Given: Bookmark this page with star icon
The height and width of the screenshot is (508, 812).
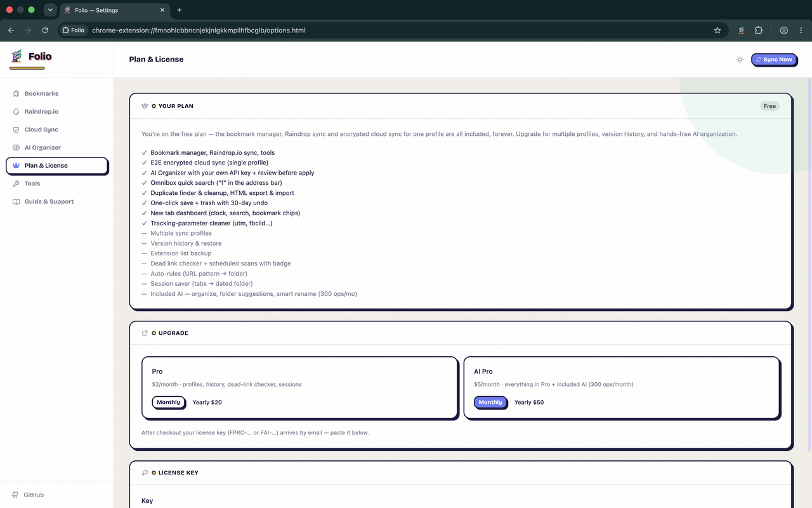Looking at the screenshot, I should (717, 30).
